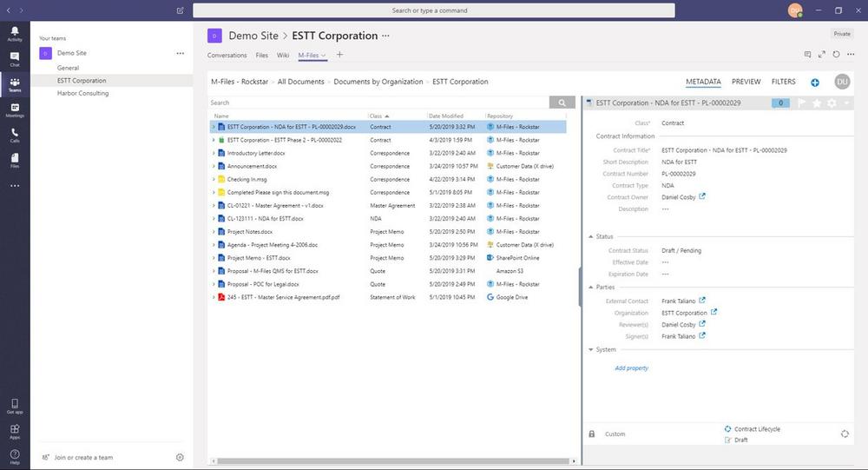This screenshot has height=470, width=868.
Task: Switch to the Conversations tab
Action: tap(227, 56)
